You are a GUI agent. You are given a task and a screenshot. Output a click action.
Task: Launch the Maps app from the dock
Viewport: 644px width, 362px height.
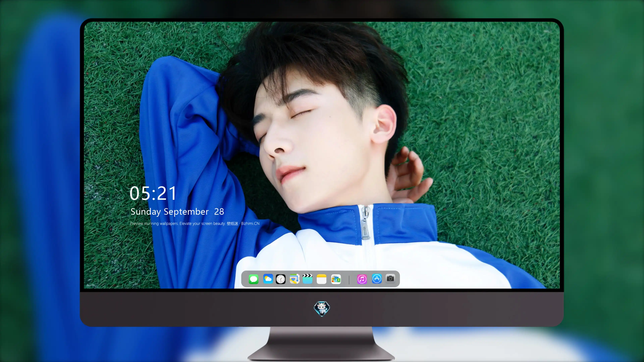tap(294, 279)
